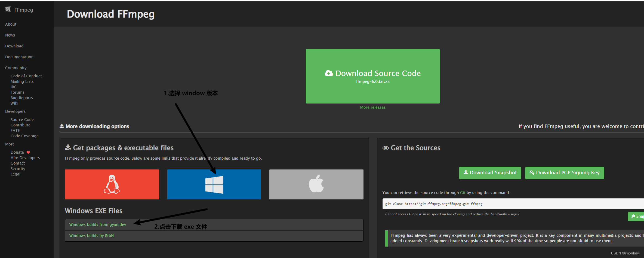Open the Code Coverage link
Screen dimensions: 644x258
(x=24, y=136)
